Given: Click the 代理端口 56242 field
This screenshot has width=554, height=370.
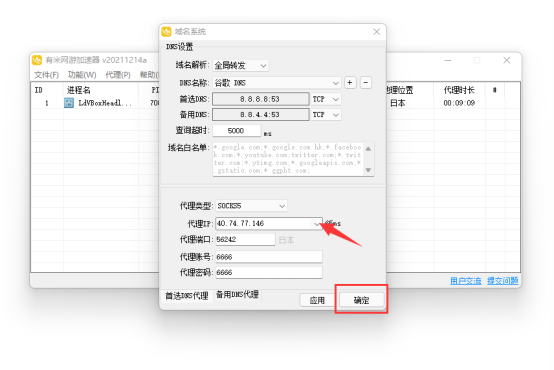Looking at the screenshot, I should 245,240.
